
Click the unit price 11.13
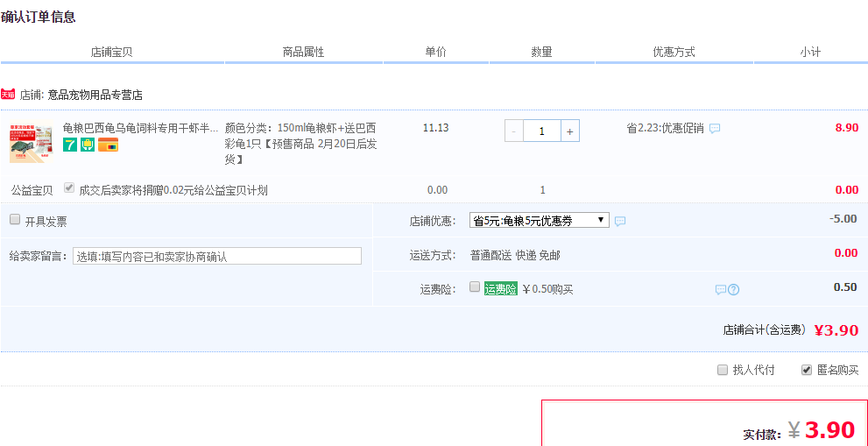click(x=435, y=128)
